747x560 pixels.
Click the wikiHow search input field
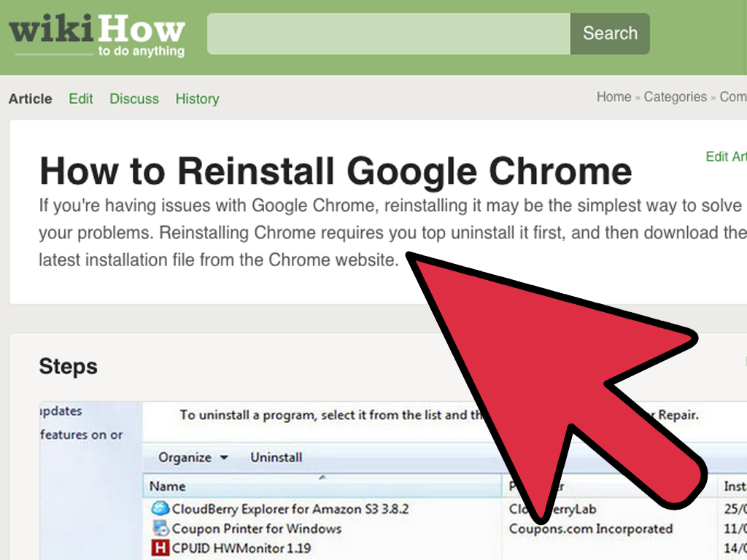tap(389, 34)
